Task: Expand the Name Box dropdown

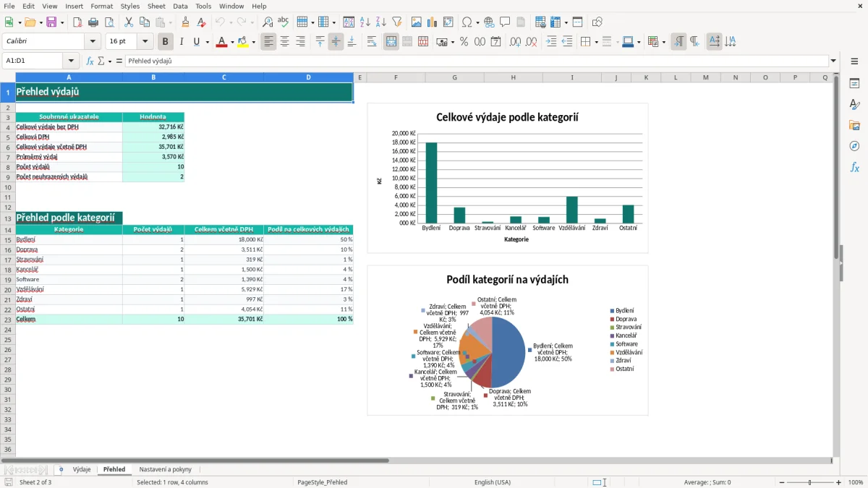Action: [x=71, y=61]
